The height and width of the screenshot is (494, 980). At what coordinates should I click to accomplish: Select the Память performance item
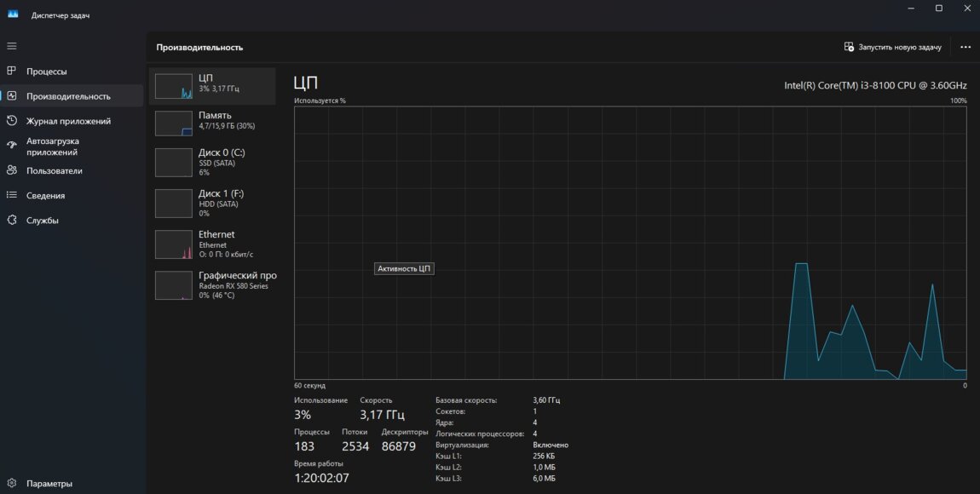pos(212,121)
